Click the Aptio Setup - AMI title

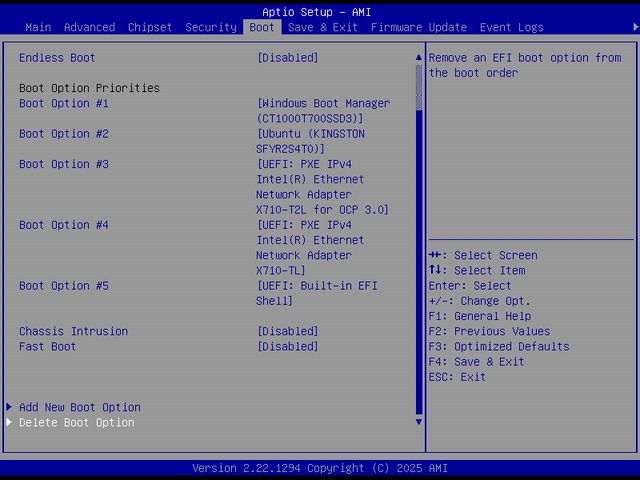(x=317, y=12)
